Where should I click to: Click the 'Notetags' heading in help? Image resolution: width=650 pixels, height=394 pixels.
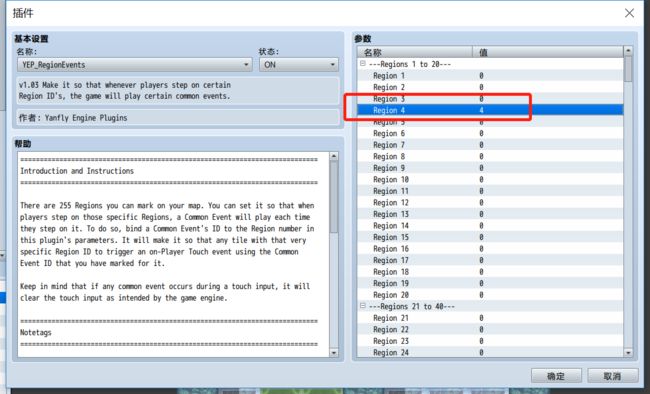coord(36,333)
